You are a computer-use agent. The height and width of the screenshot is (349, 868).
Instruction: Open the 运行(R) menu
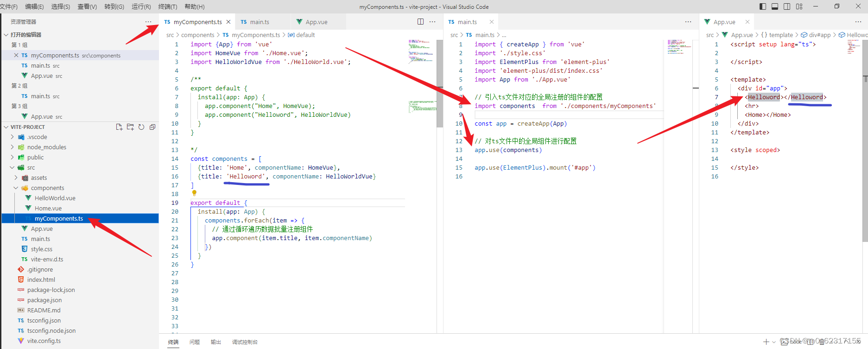click(x=141, y=6)
